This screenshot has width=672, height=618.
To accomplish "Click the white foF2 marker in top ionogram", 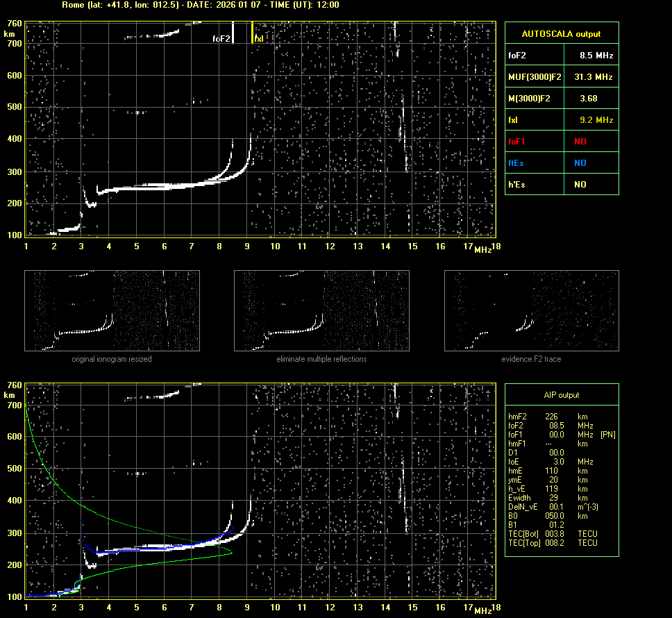I will point(221,40).
